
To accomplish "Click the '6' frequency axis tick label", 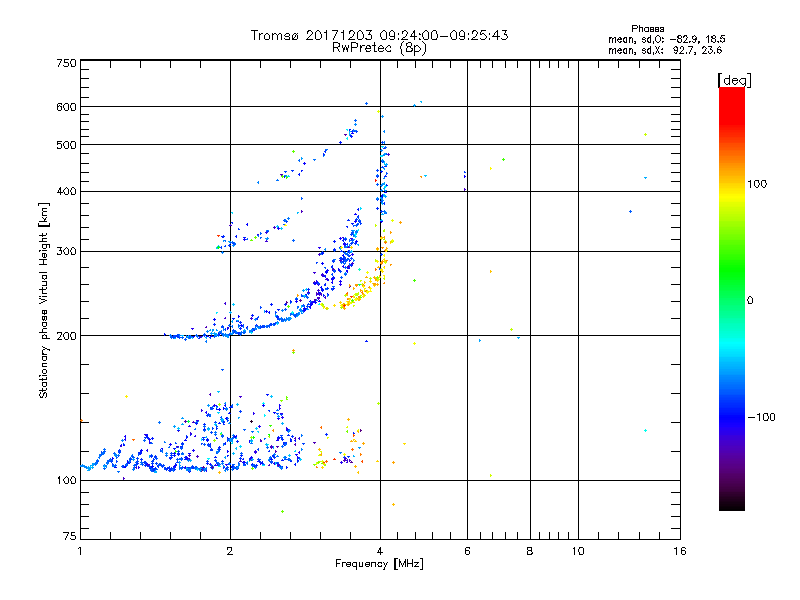I will pos(467,551).
